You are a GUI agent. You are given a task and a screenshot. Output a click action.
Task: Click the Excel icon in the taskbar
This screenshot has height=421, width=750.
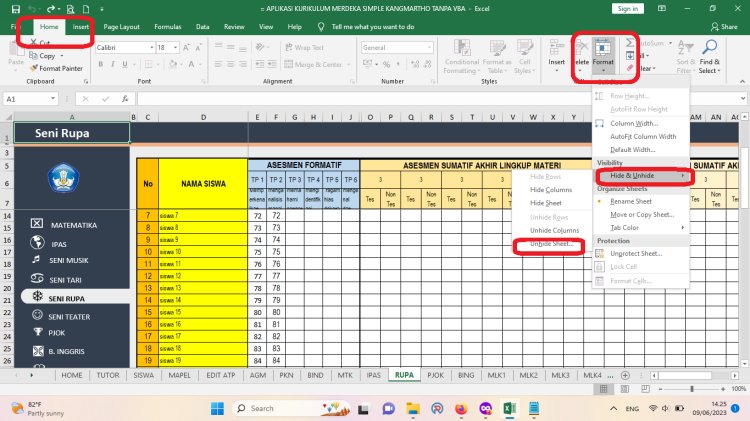(x=508, y=408)
